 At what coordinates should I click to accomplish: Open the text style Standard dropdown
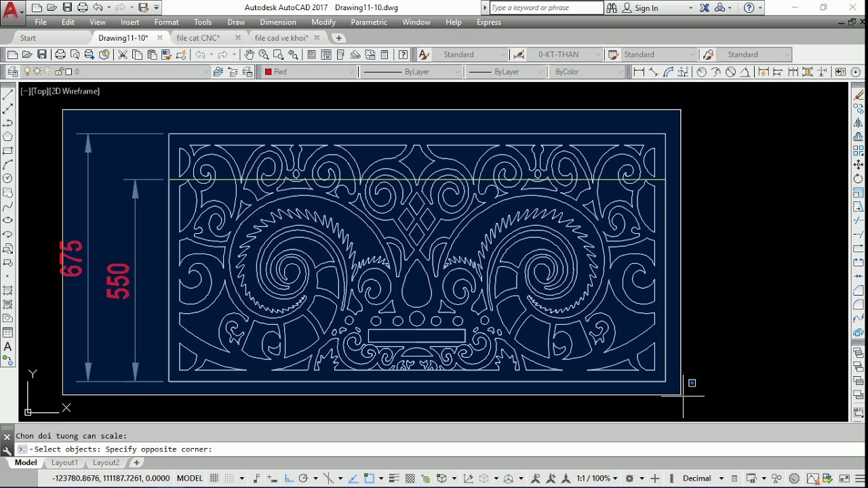click(x=469, y=55)
